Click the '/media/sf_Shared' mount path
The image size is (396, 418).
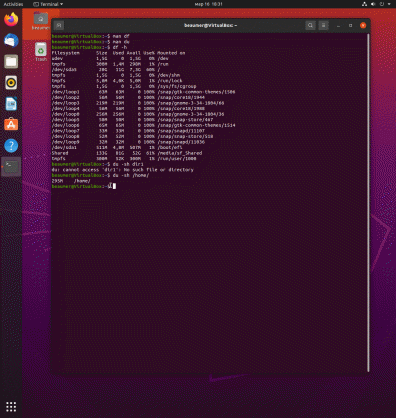click(180, 153)
